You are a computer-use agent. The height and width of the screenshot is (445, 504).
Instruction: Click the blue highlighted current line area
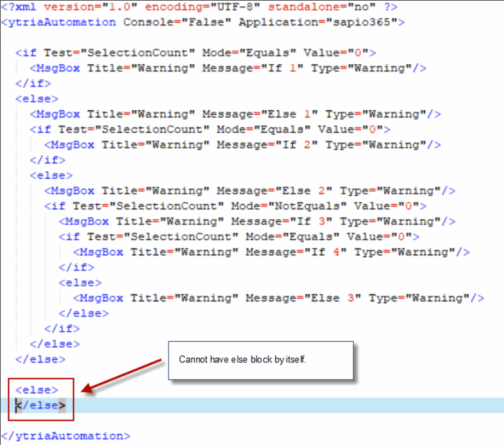[x=289, y=405]
